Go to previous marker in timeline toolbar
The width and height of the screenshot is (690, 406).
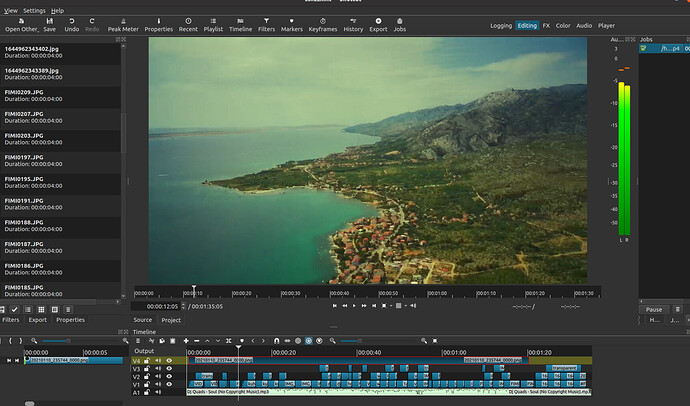[253, 341]
